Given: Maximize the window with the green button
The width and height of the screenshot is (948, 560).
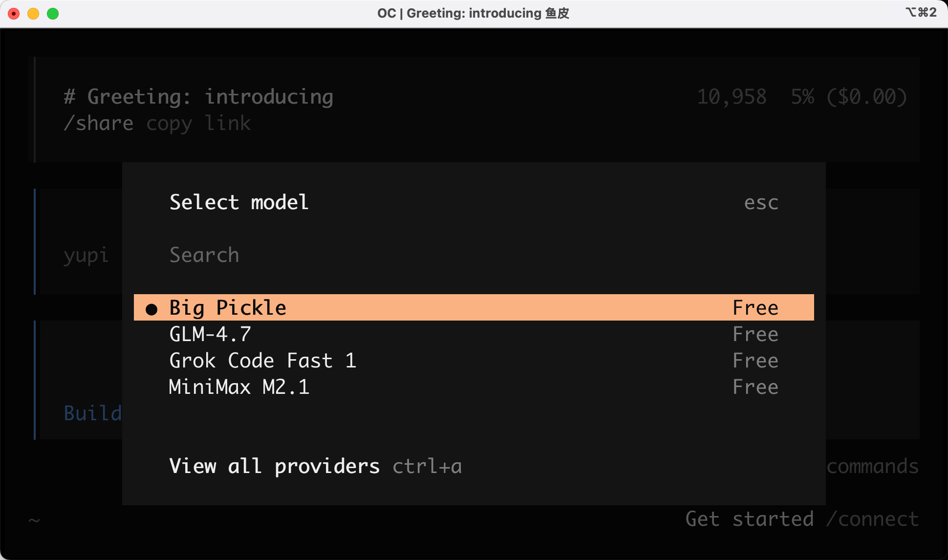Looking at the screenshot, I should click(x=53, y=14).
